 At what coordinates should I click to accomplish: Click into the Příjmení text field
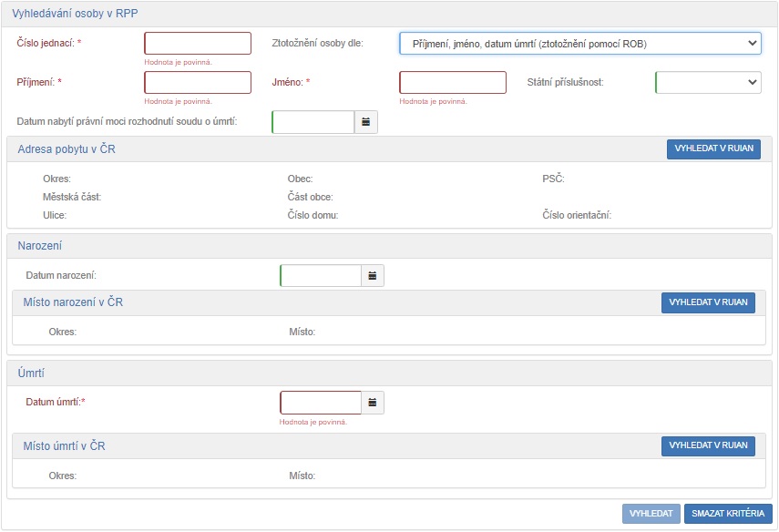click(x=198, y=82)
